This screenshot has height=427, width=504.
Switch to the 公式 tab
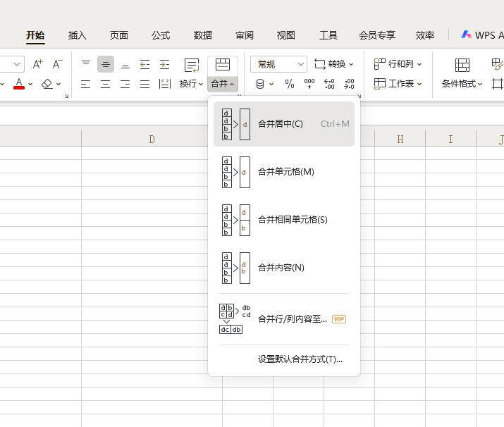tap(161, 35)
